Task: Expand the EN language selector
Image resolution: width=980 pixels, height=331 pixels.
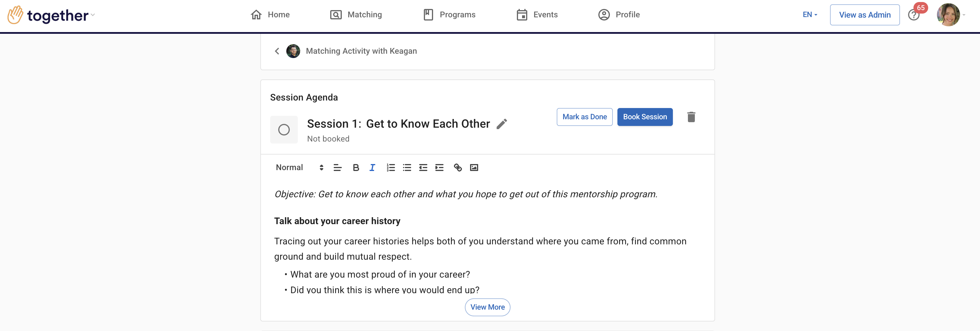Action: click(810, 15)
